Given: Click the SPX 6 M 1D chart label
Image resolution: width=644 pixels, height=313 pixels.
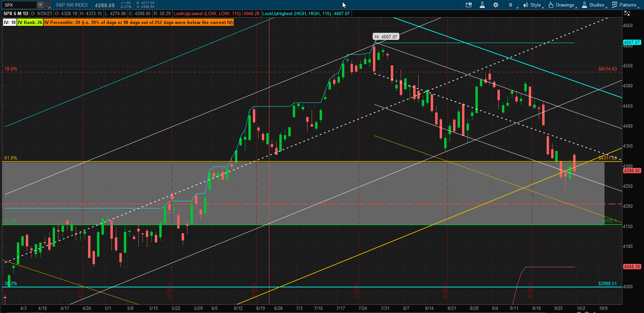Looking at the screenshot, I should (x=16, y=13).
